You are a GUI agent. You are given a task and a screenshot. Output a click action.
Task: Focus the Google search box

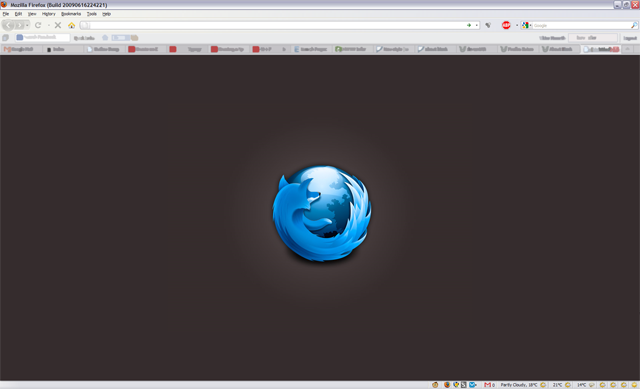pos(581,25)
